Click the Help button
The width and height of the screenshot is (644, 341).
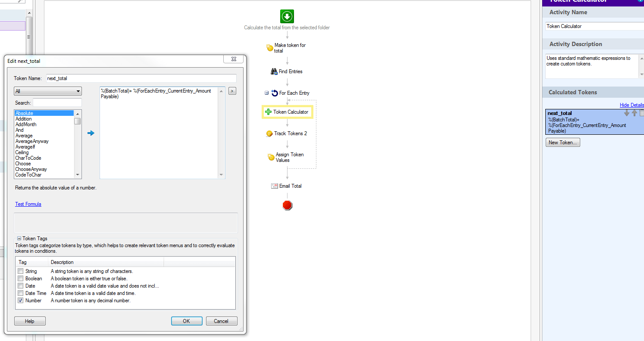point(30,321)
